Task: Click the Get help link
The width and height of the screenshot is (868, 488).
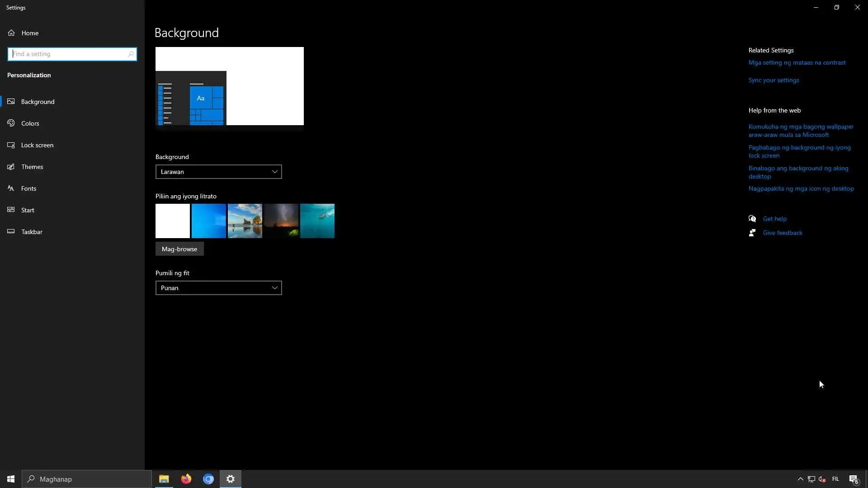Action: point(774,219)
